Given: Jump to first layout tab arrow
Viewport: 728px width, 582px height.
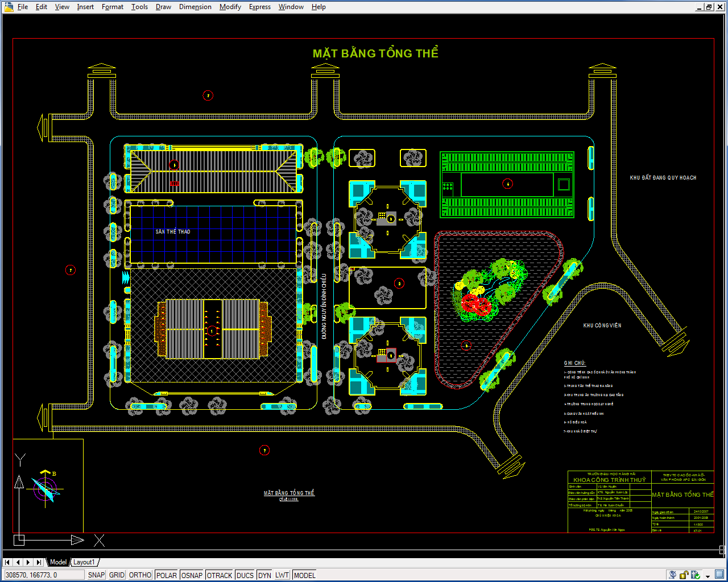Looking at the screenshot, I should click(x=7, y=562).
